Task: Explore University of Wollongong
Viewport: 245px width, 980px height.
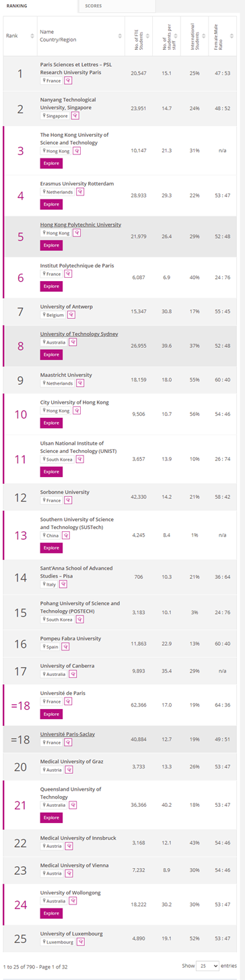Action: tap(52, 913)
